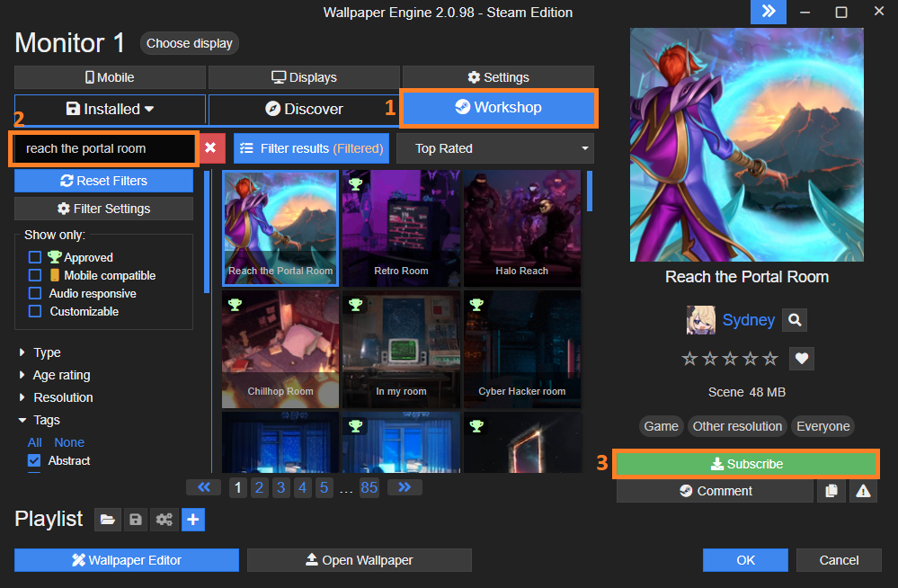The width and height of the screenshot is (898, 588).
Task: Expand the Age rating filter section
Action: click(55, 375)
